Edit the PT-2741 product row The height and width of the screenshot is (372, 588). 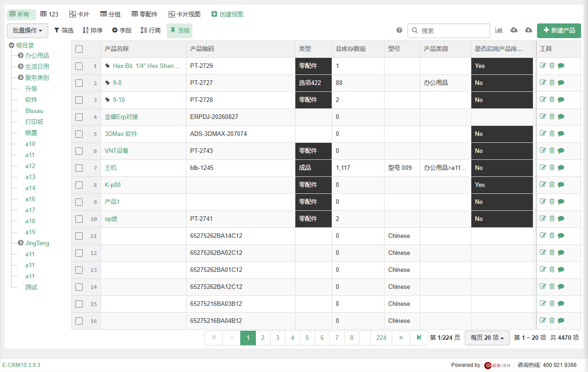pyautogui.click(x=543, y=219)
